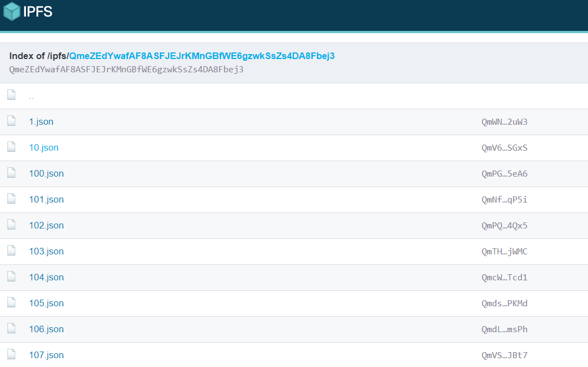
Task: Open the 1.json file
Action: [x=41, y=121]
